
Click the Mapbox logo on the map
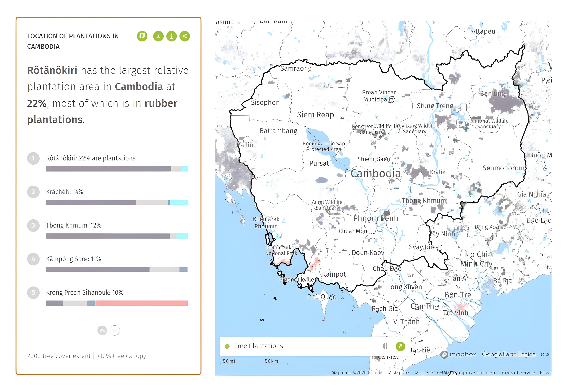(458, 354)
